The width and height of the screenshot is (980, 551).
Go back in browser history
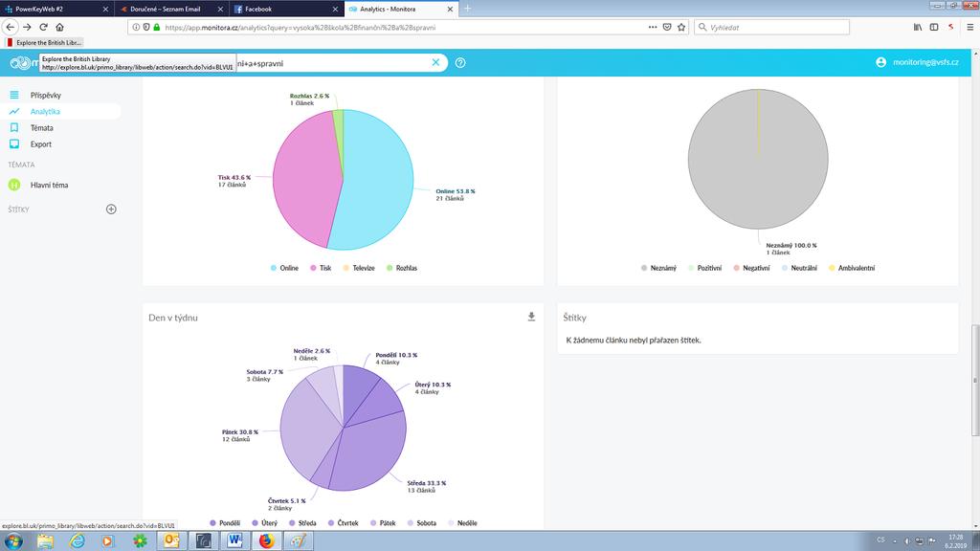(x=10, y=27)
